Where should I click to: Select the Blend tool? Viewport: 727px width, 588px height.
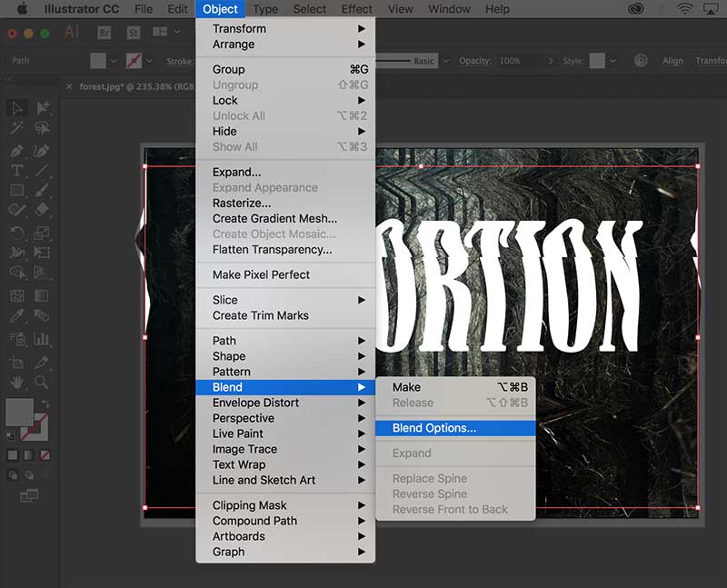tap(41, 315)
